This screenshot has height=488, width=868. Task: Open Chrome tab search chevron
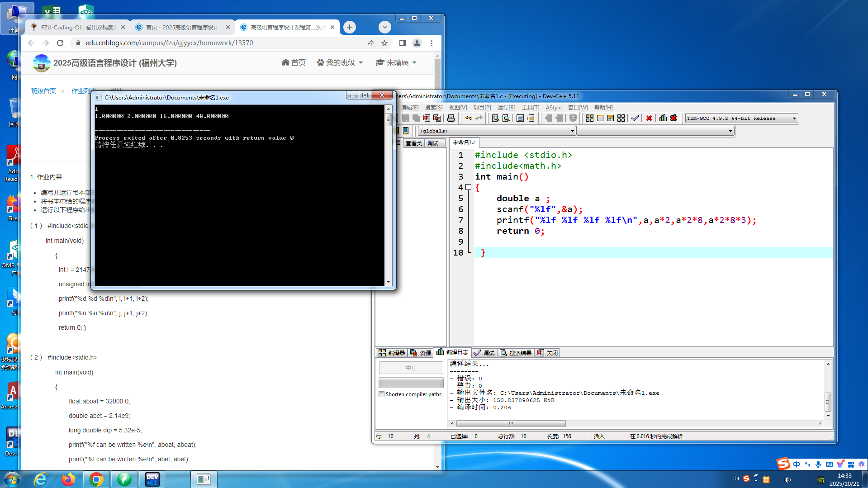coord(385,27)
